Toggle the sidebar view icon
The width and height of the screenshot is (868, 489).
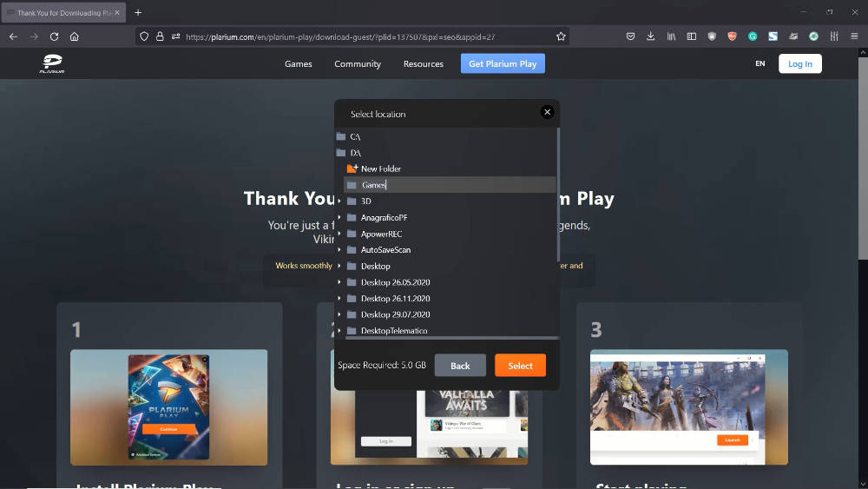(x=692, y=36)
